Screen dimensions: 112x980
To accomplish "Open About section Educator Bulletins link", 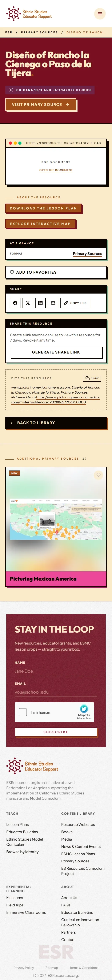I will tap(77, 912).
